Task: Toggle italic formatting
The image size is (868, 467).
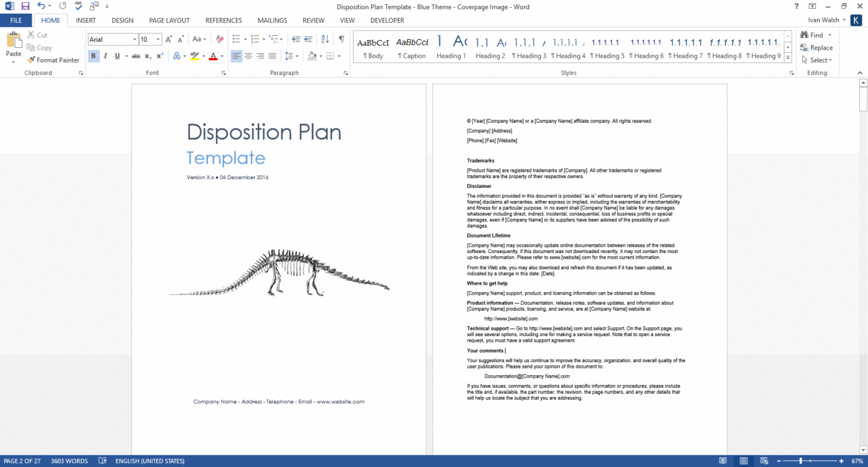Action: tap(105, 56)
